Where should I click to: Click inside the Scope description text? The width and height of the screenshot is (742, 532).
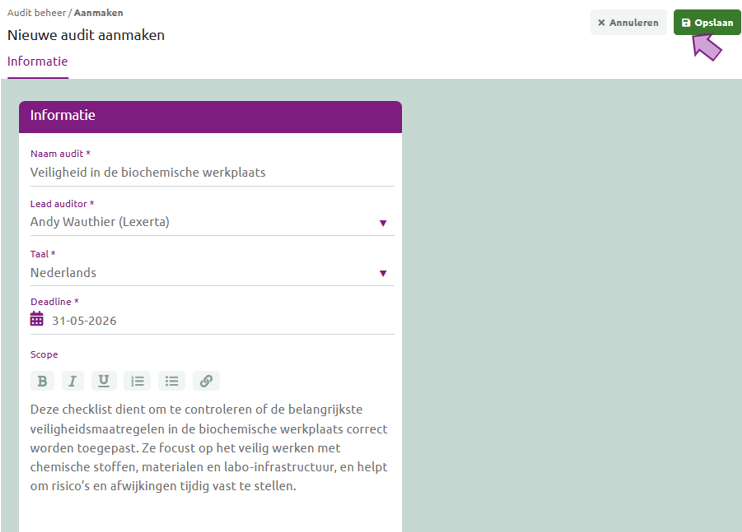pos(209,448)
